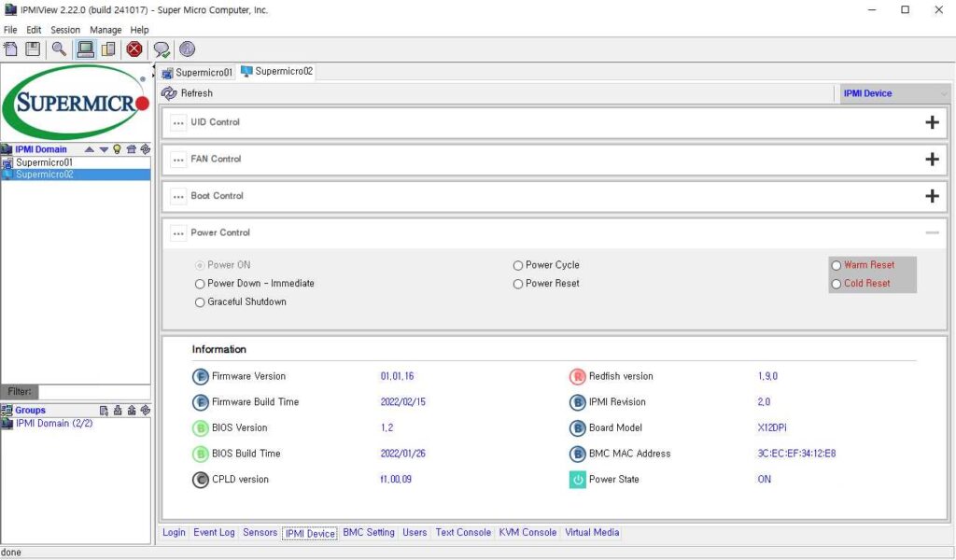Open the Virtual Media tab
This screenshot has width=956, height=560.
(x=592, y=533)
